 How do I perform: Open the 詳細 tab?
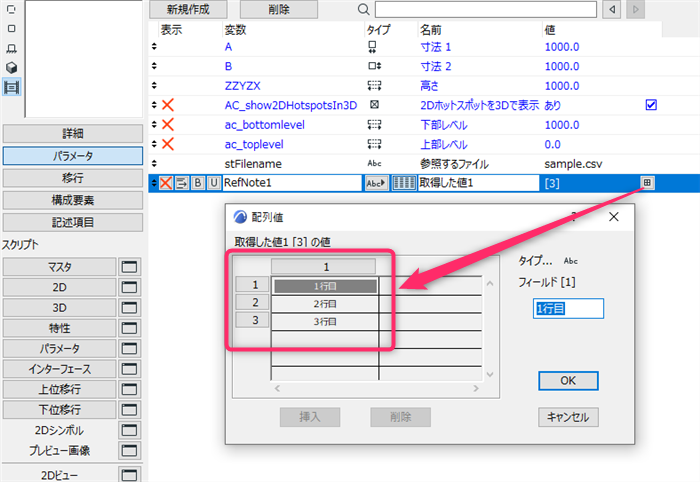point(73,133)
